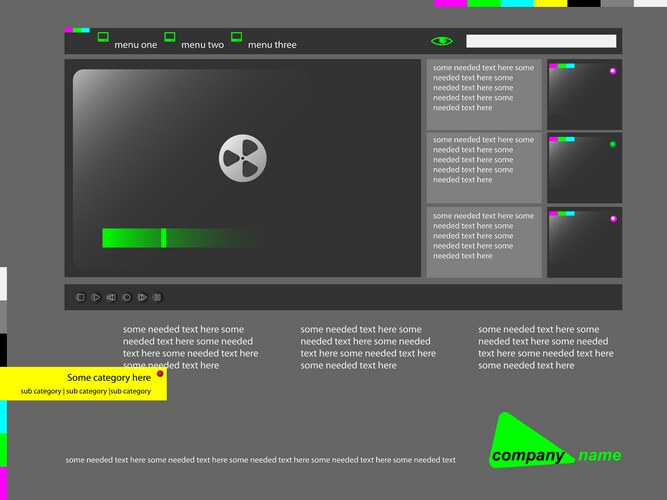Click the green monitor icon beside menu three

(x=237, y=37)
